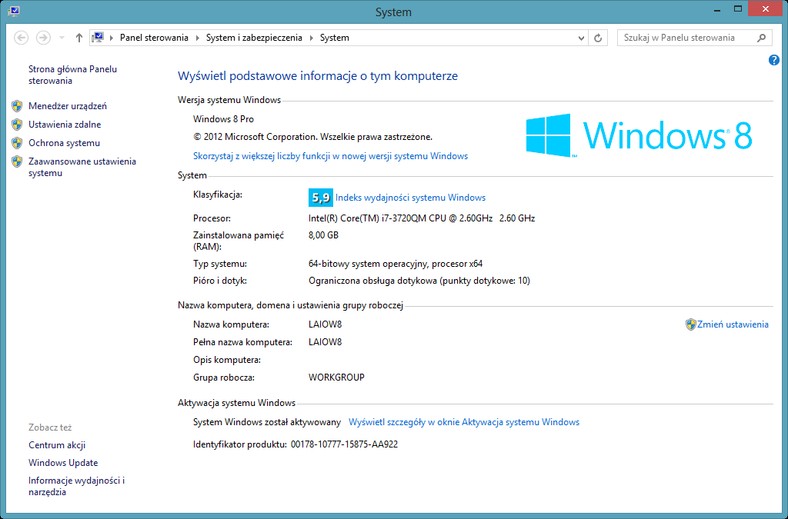Select System i zabezpieczenia breadcrumb
788x519 pixels.
point(257,38)
